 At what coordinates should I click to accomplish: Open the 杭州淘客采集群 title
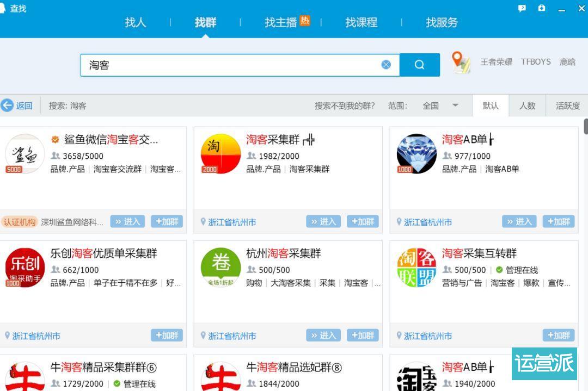pos(284,253)
